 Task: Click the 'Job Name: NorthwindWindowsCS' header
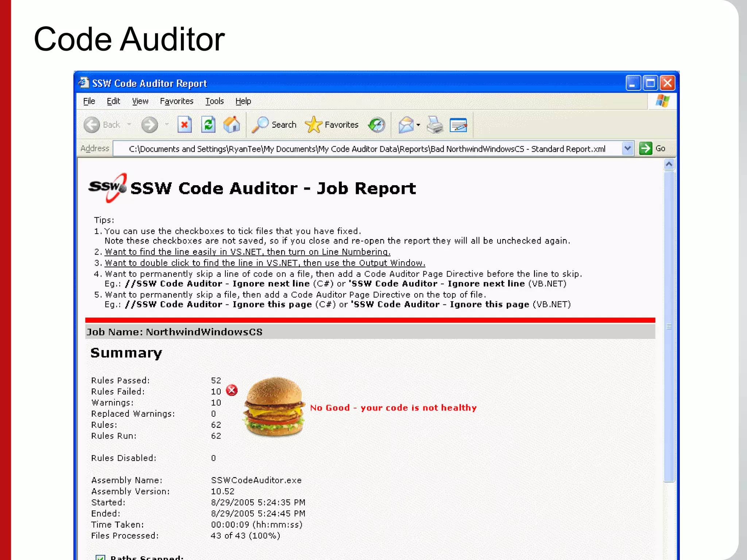pyautogui.click(x=174, y=332)
